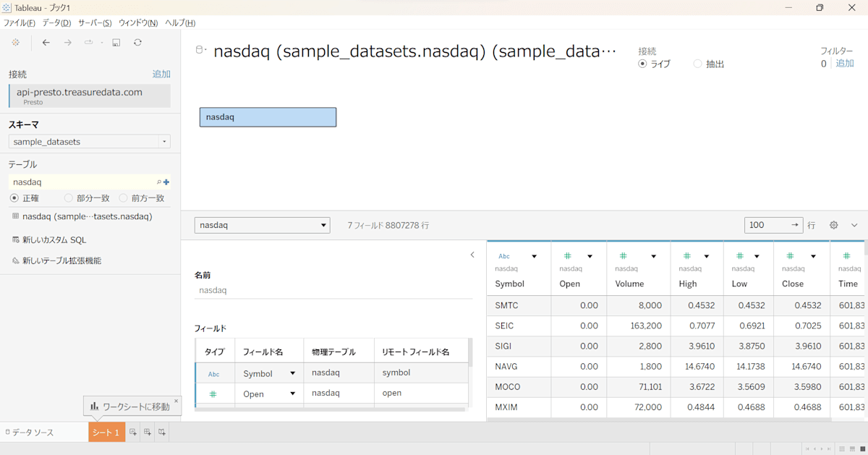The height and width of the screenshot is (455, 868).
Task: Create a new story from the status bar
Action: pyautogui.click(x=161, y=431)
